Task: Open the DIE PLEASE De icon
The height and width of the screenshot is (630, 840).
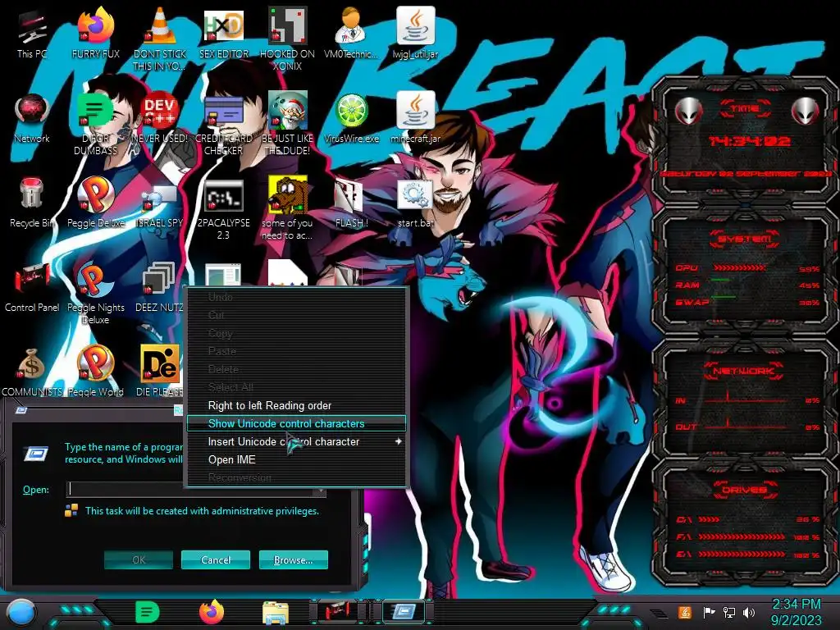Action: (160, 372)
